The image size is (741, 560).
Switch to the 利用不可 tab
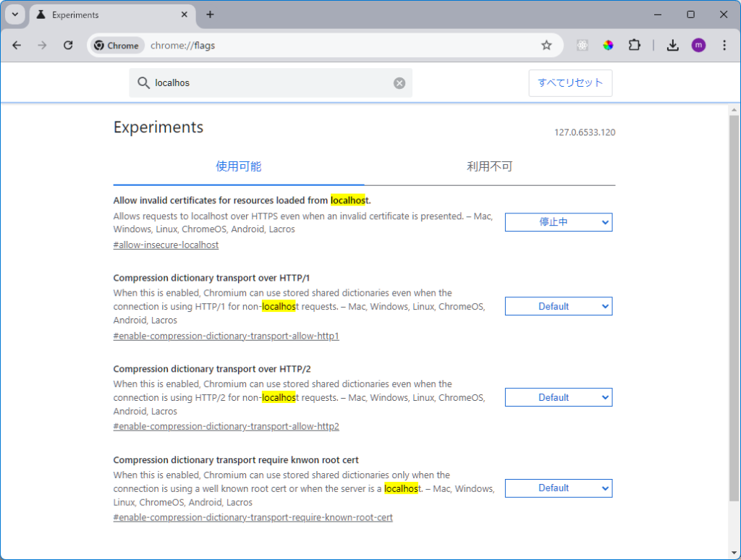point(489,166)
